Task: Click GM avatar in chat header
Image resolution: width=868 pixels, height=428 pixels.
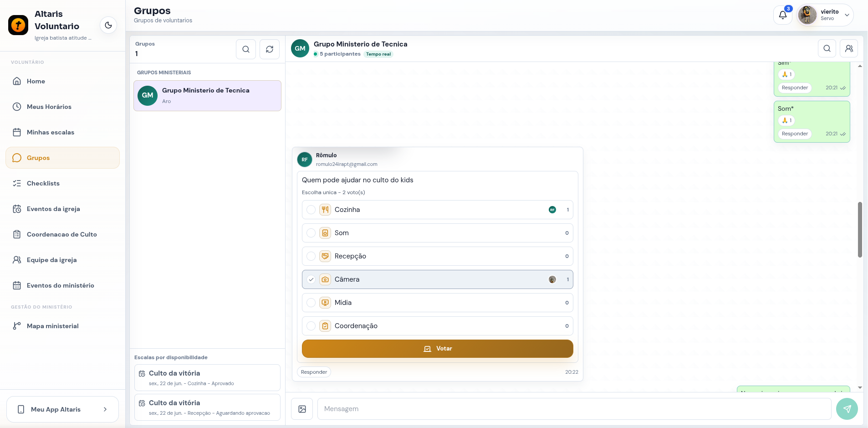Action: click(300, 48)
